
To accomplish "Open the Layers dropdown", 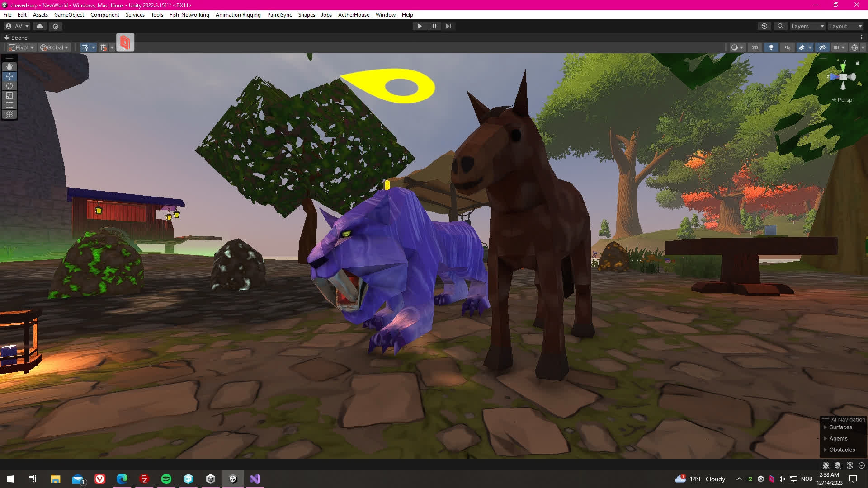I will [807, 26].
